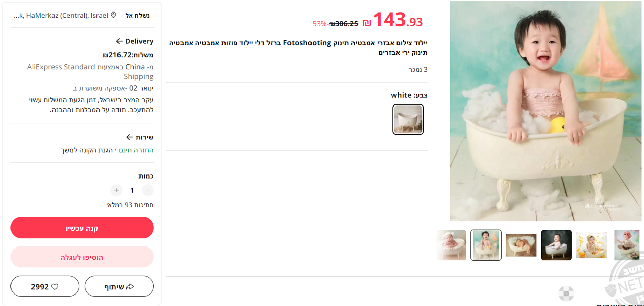Decrease quantity with the minus button
Viewport: 644px width, 306px height.
pos(148,190)
